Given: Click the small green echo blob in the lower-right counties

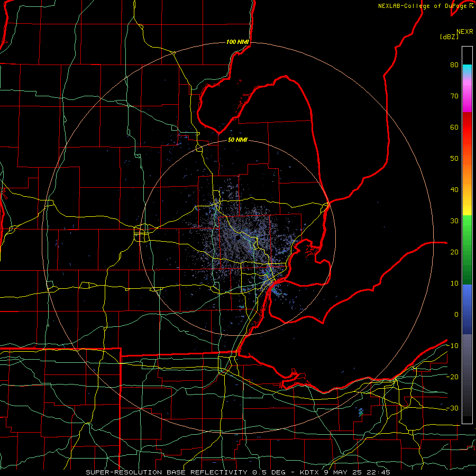Looking at the screenshot, I should tap(361, 412).
